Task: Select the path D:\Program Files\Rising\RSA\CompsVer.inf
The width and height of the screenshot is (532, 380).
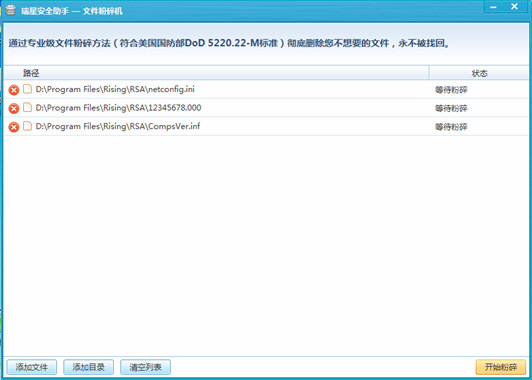Action: click(118, 126)
